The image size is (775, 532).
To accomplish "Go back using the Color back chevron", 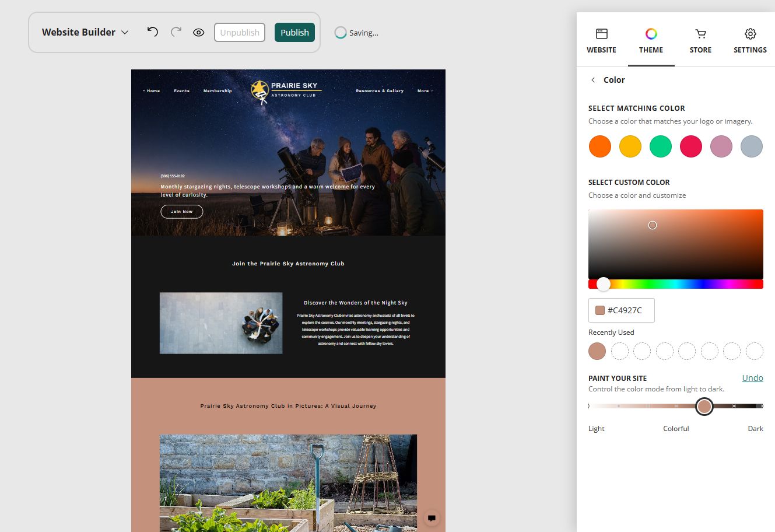I will coord(593,80).
